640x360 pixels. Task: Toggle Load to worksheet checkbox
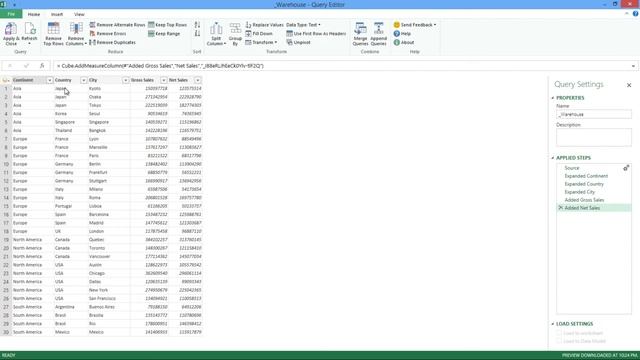click(x=559, y=333)
